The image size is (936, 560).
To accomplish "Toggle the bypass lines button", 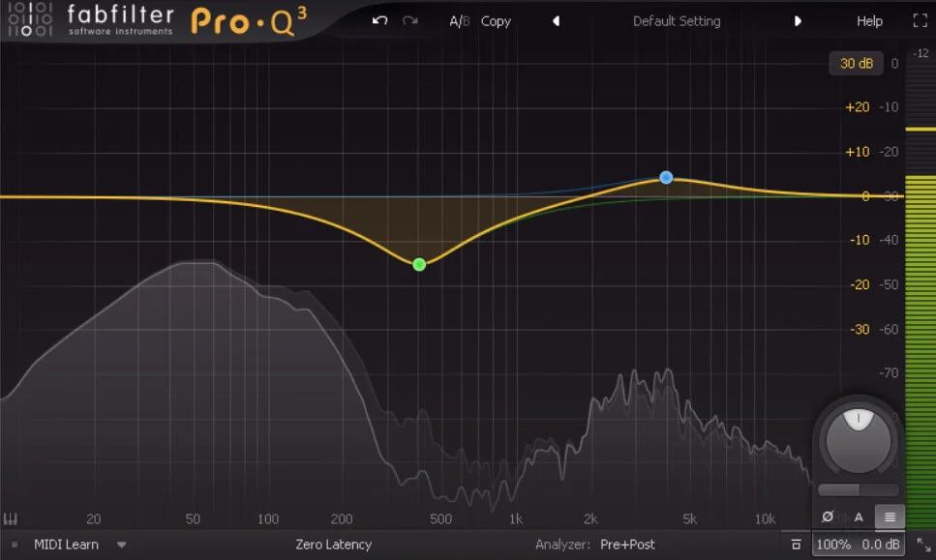I will [x=890, y=517].
